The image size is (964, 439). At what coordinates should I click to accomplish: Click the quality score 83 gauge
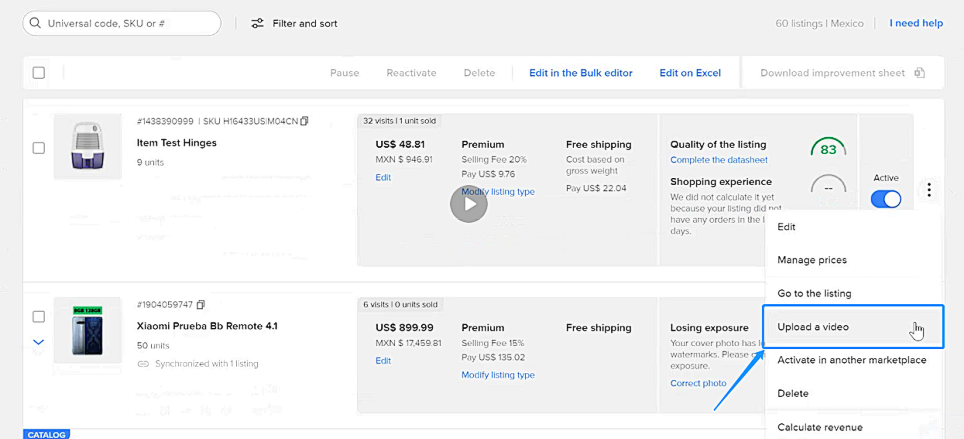point(828,148)
